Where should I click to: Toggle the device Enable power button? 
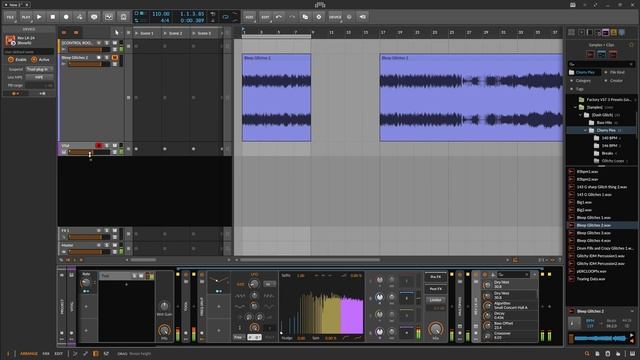[x=11, y=60]
